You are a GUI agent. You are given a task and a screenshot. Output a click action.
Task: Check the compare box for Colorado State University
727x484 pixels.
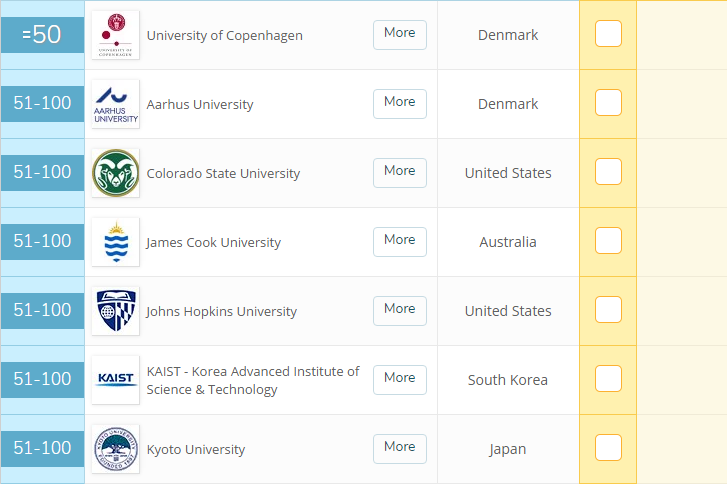[x=608, y=172]
